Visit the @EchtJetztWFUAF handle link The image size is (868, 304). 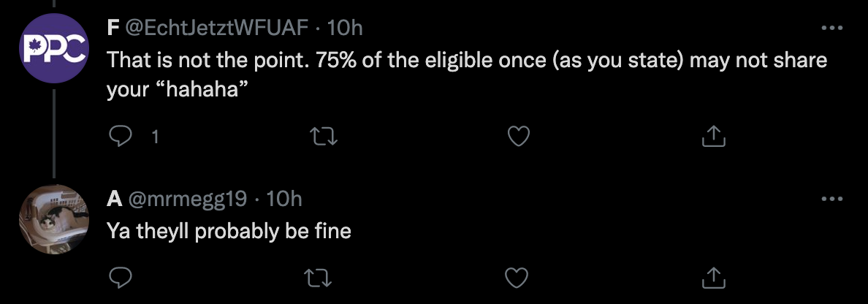pos(218,28)
